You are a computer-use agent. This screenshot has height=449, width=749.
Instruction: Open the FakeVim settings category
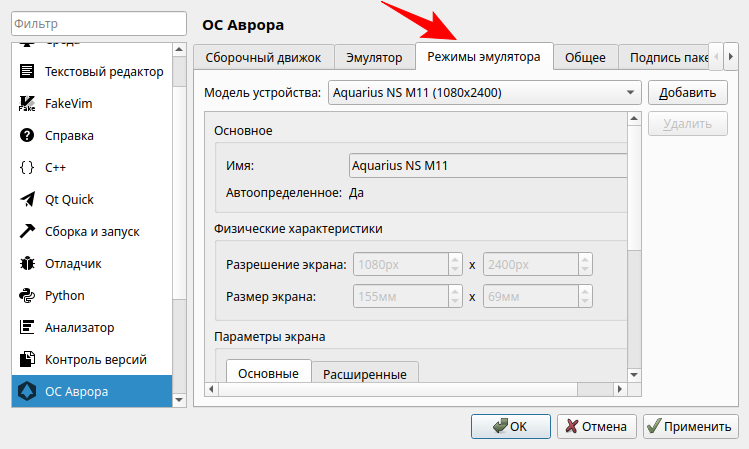coord(27,103)
